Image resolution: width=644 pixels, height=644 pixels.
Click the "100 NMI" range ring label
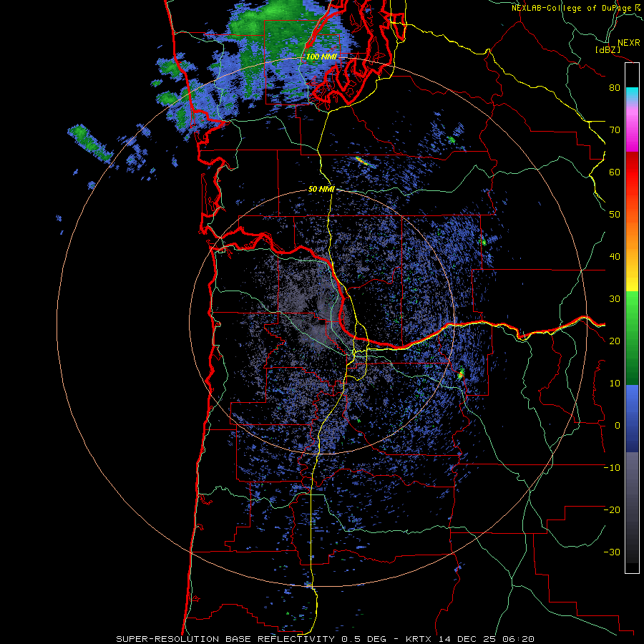tap(321, 57)
